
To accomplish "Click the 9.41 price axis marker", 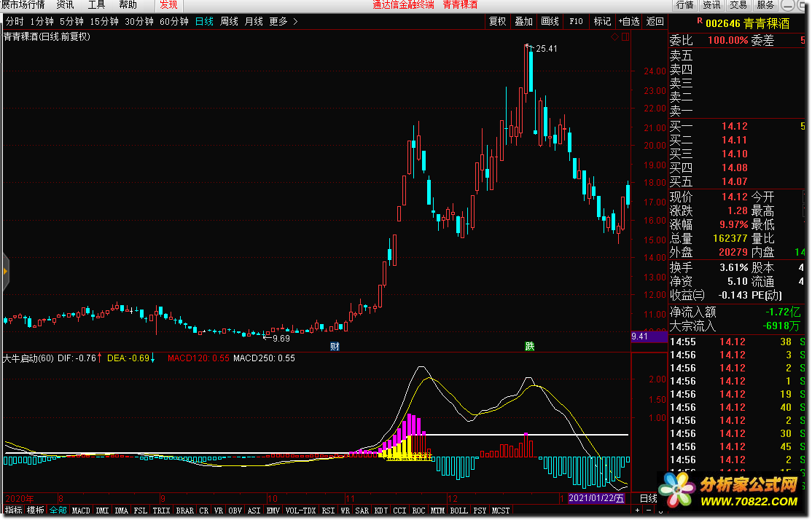I will tap(649, 336).
